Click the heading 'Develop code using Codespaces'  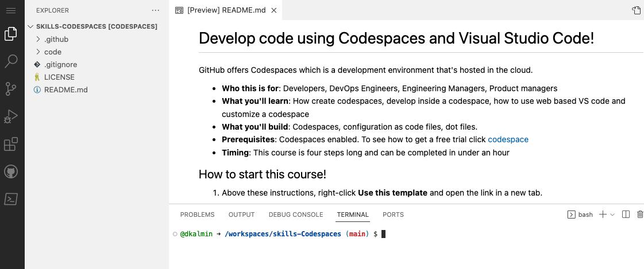(x=396, y=38)
